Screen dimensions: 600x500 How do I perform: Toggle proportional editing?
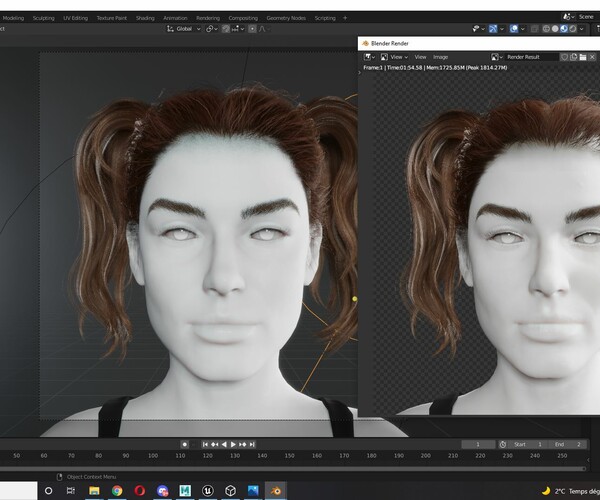pyautogui.click(x=252, y=29)
